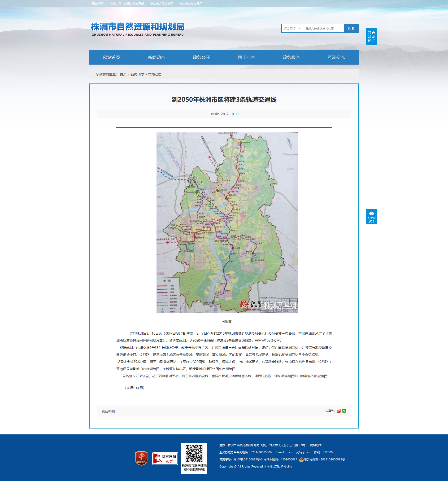Click the 湘公网安备 police badge icon
The width and height of the screenshot is (448, 481).
(301, 459)
